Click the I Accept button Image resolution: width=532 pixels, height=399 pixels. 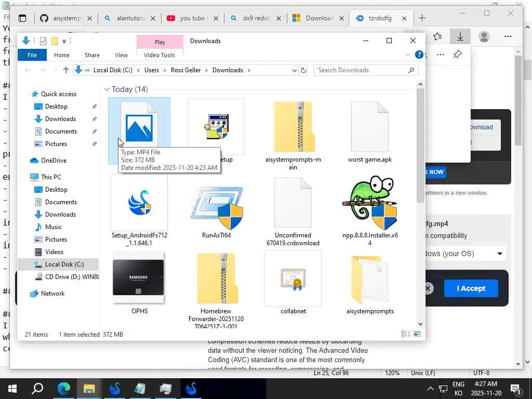pyautogui.click(x=471, y=288)
